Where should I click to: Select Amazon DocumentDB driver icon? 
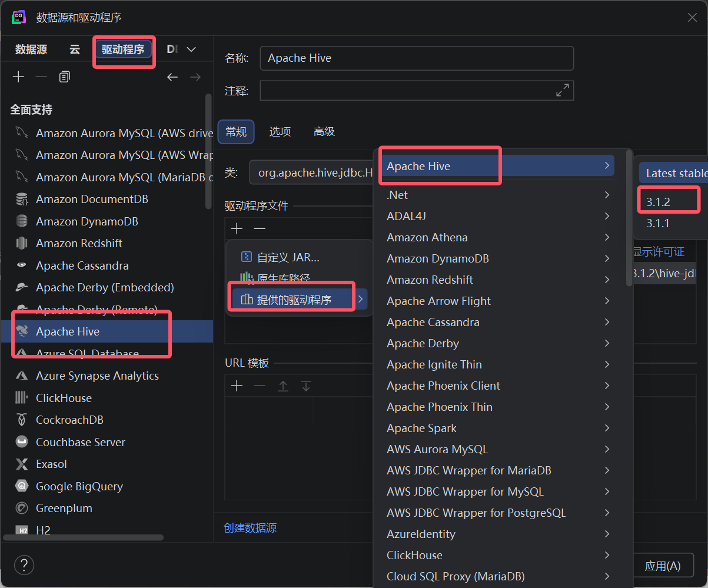click(22, 200)
